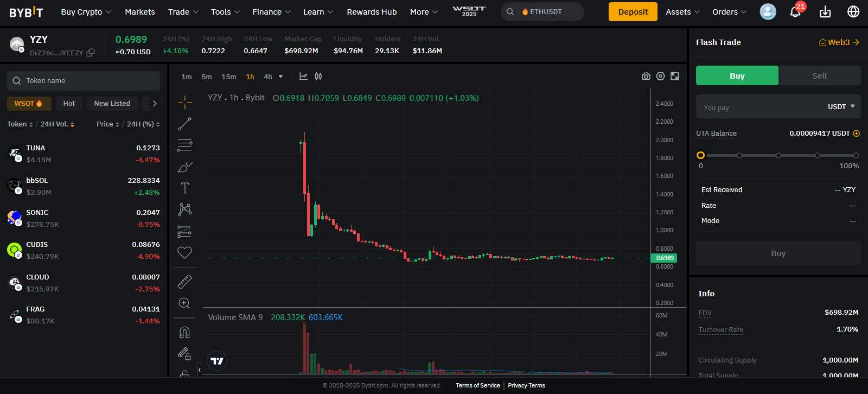Open the Finance dropdown
868x394 pixels.
(x=272, y=12)
